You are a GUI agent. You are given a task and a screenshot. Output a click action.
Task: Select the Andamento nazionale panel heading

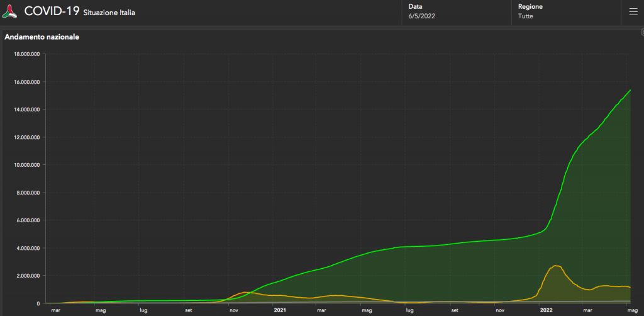(42, 37)
